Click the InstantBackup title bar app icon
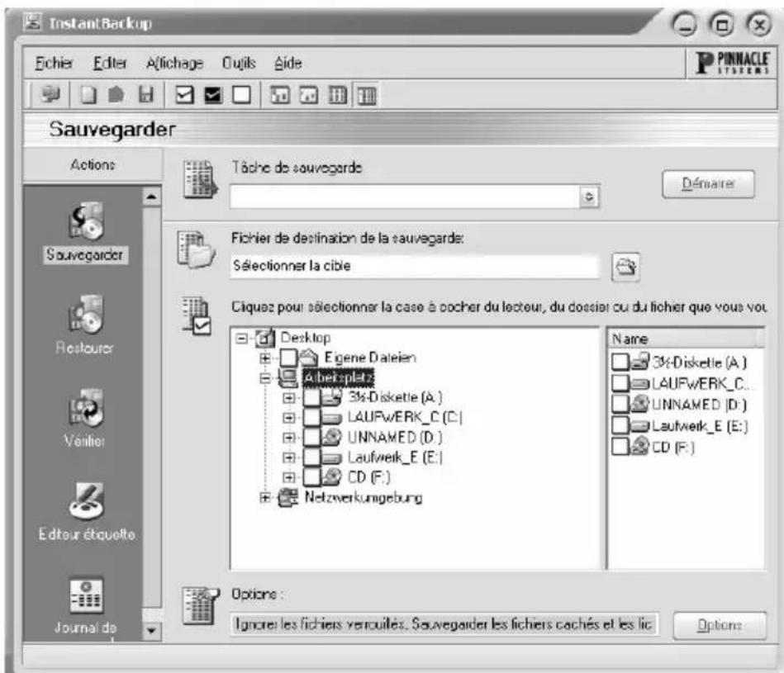Screen dimensions: 784x673 click(33, 21)
